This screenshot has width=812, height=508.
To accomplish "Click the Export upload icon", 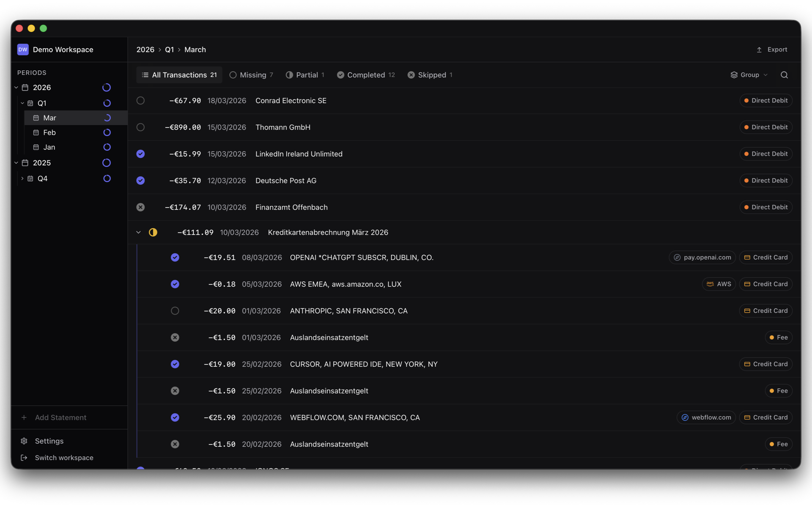I will tap(759, 50).
